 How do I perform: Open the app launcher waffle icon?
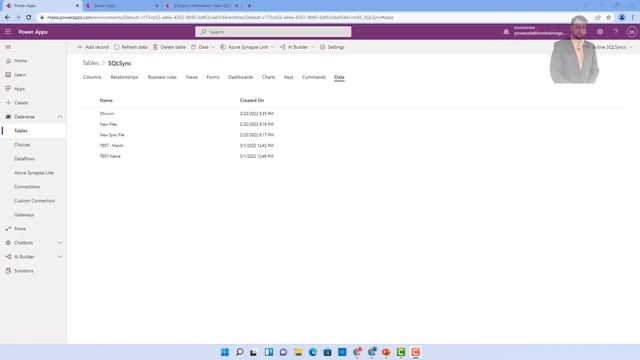pyautogui.click(x=8, y=32)
